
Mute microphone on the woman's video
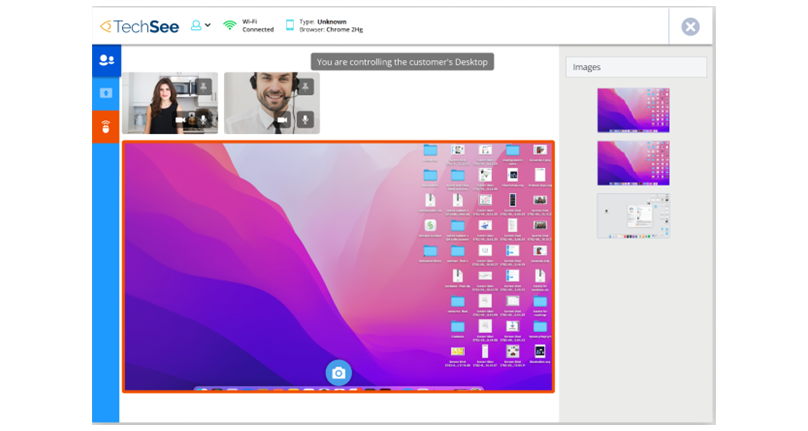(204, 120)
